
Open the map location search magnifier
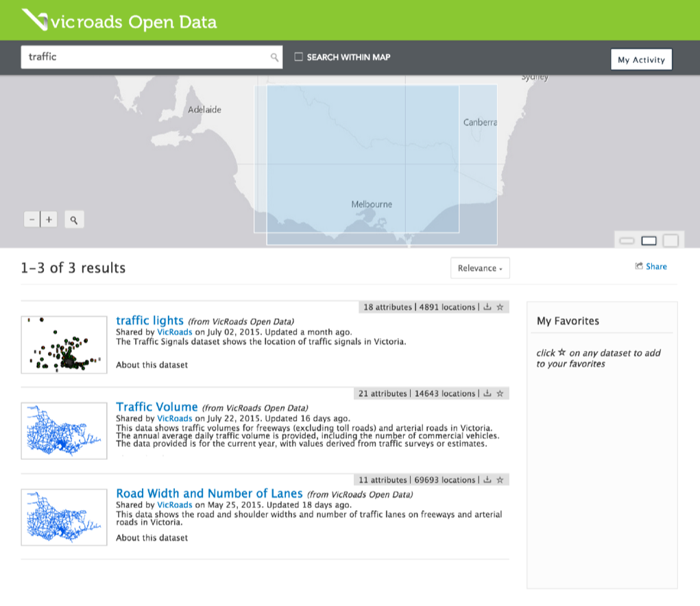[x=74, y=219]
